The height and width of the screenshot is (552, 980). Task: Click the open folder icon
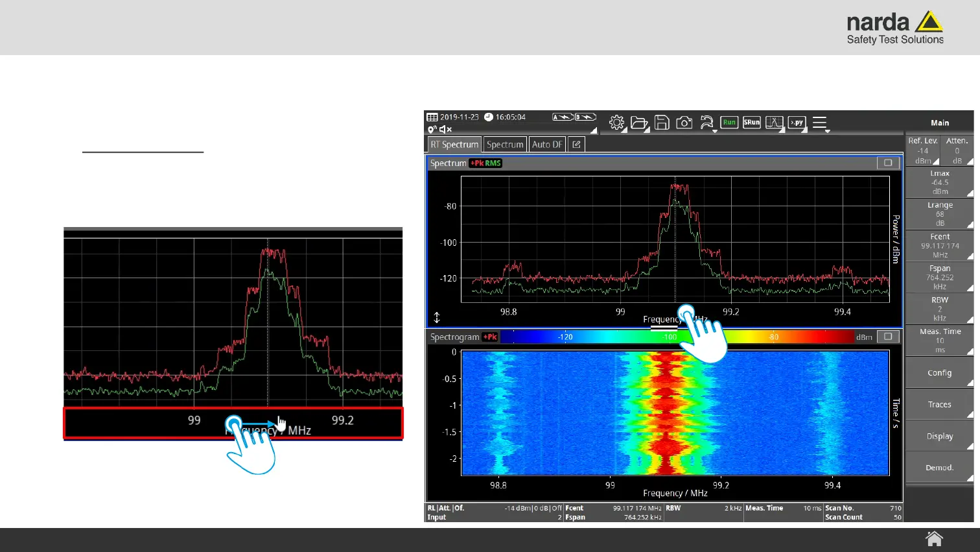click(x=638, y=123)
